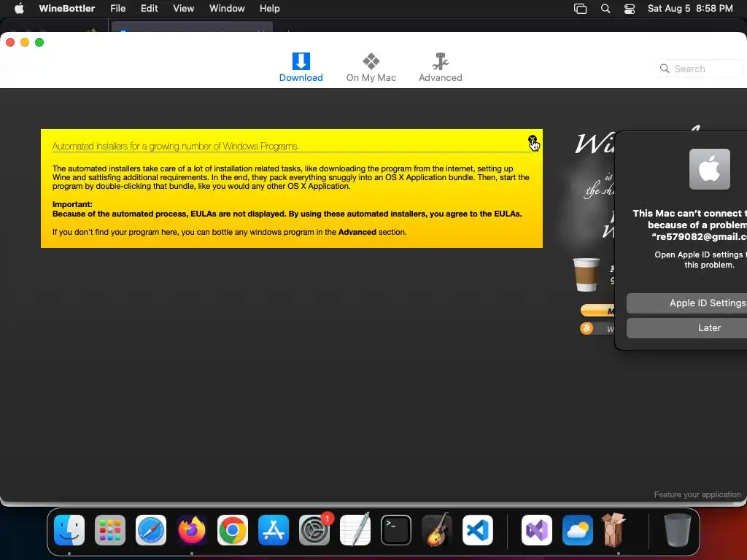
Task: Click the coffee cup donation image
Action: click(x=586, y=274)
